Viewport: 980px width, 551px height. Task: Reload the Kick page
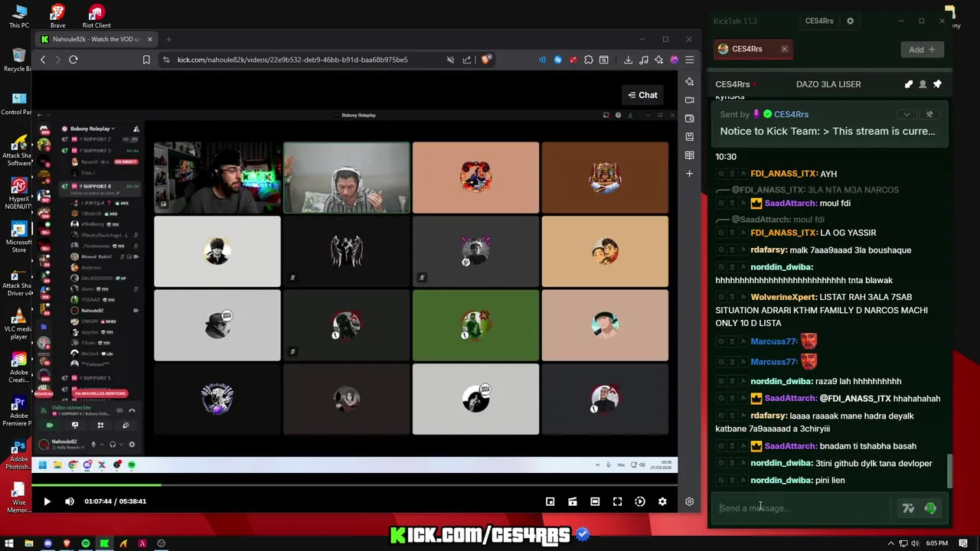coord(73,60)
